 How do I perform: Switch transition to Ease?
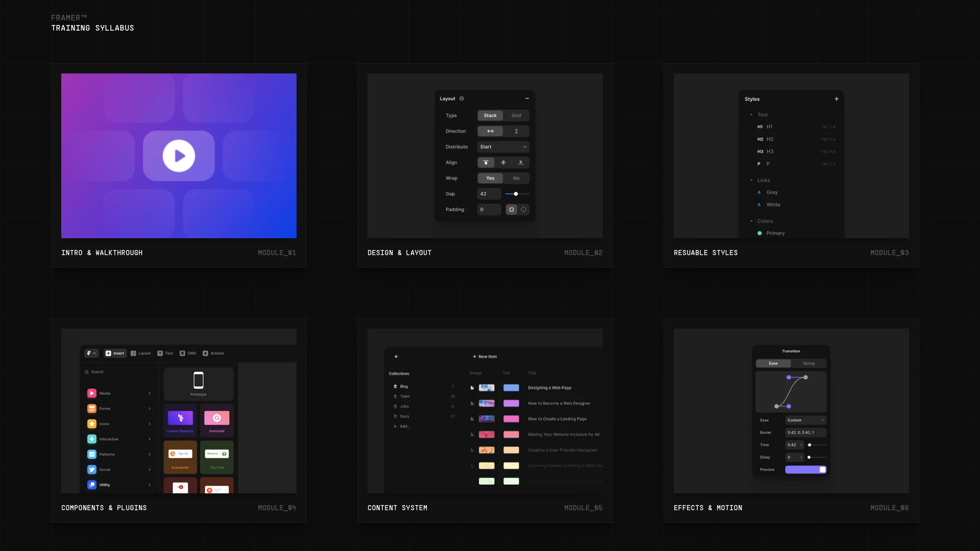[x=773, y=364]
